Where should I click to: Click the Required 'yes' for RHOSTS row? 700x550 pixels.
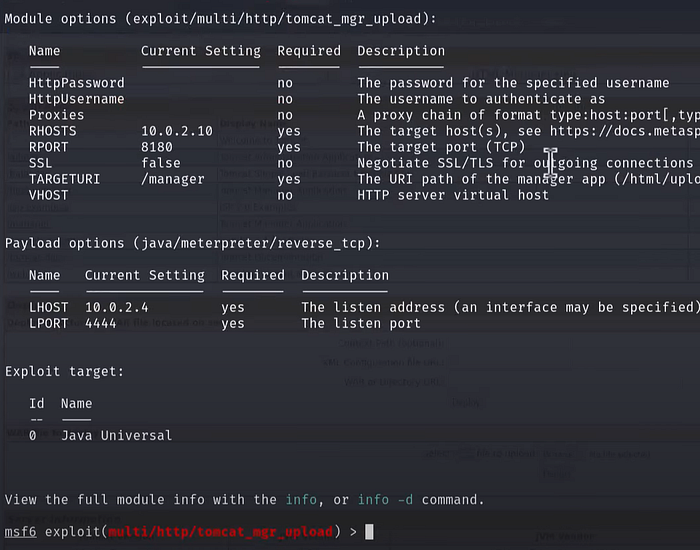289,131
